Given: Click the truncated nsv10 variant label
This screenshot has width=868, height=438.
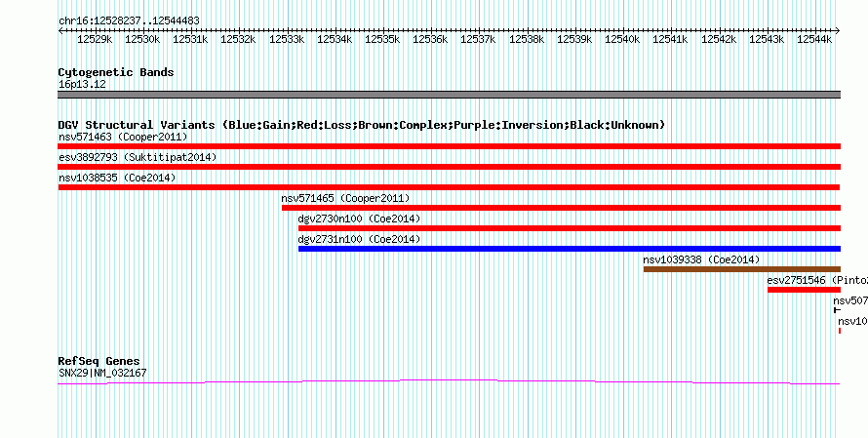Looking at the screenshot, I should point(852,321).
